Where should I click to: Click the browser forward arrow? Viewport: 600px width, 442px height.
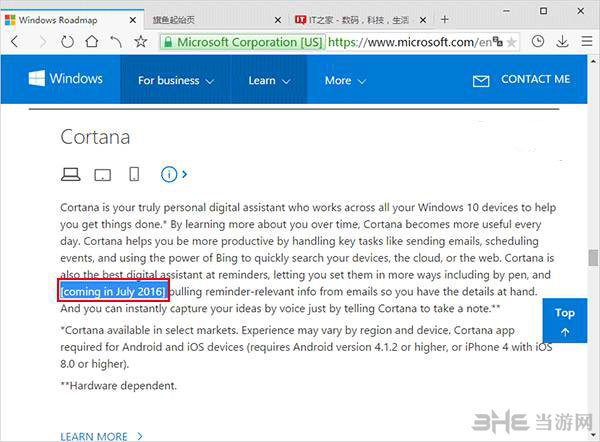point(42,41)
